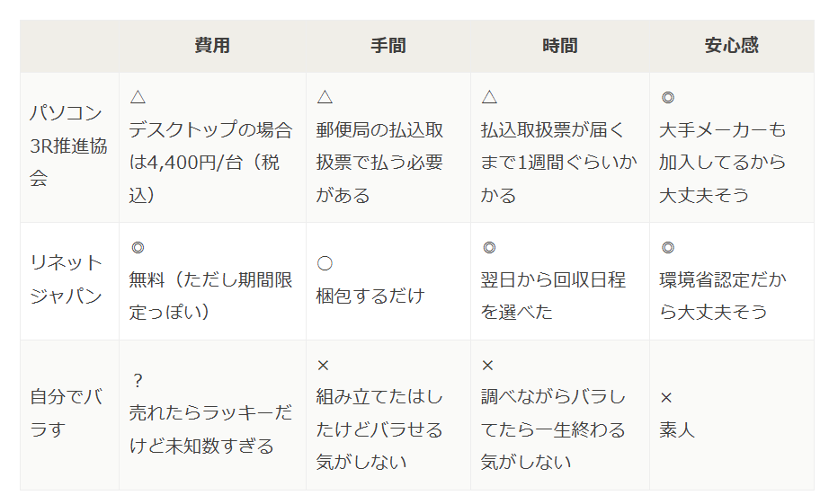Click the triangle symbol in the 費用 column
This screenshot has height=504, width=829.
pos(138,96)
